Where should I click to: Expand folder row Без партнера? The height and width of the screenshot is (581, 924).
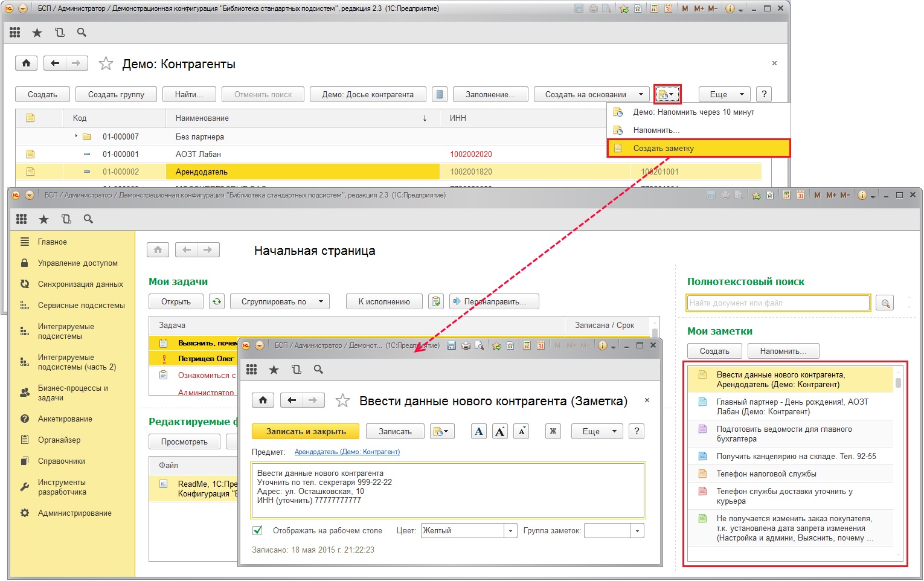[76, 136]
